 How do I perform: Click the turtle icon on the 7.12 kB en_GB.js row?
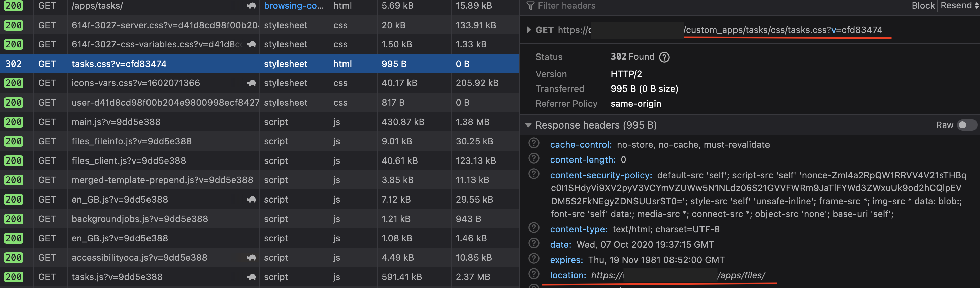coord(251,200)
